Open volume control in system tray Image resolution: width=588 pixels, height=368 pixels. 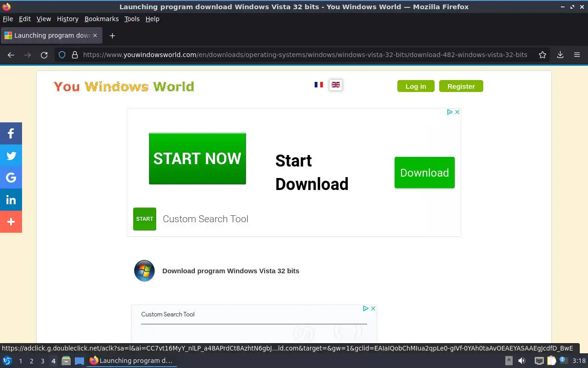(522, 361)
